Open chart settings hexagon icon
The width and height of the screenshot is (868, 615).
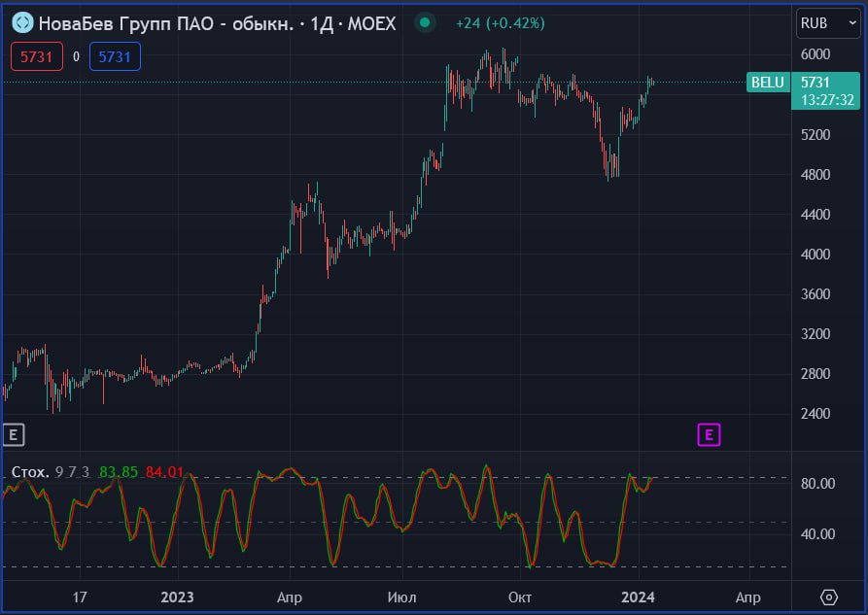point(829,598)
